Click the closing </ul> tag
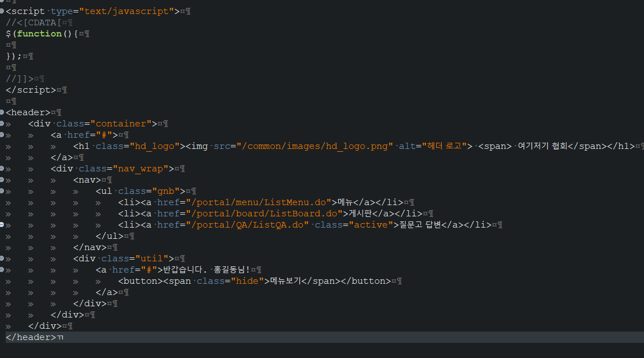 (x=110, y=236)
